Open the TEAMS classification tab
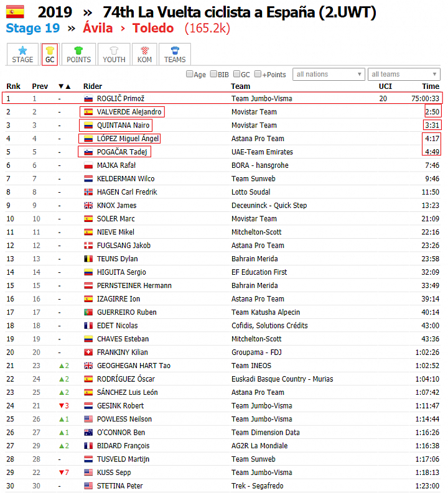 click(x=175, y=54)
